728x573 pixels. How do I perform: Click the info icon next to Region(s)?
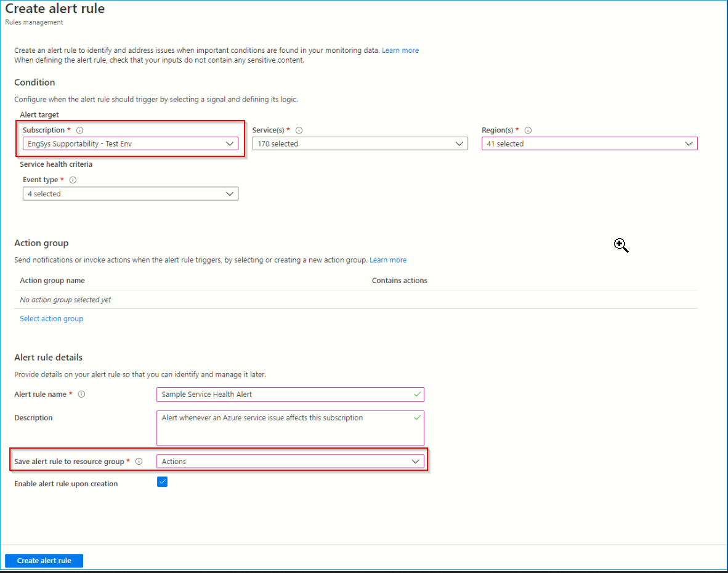pos(528,130)
